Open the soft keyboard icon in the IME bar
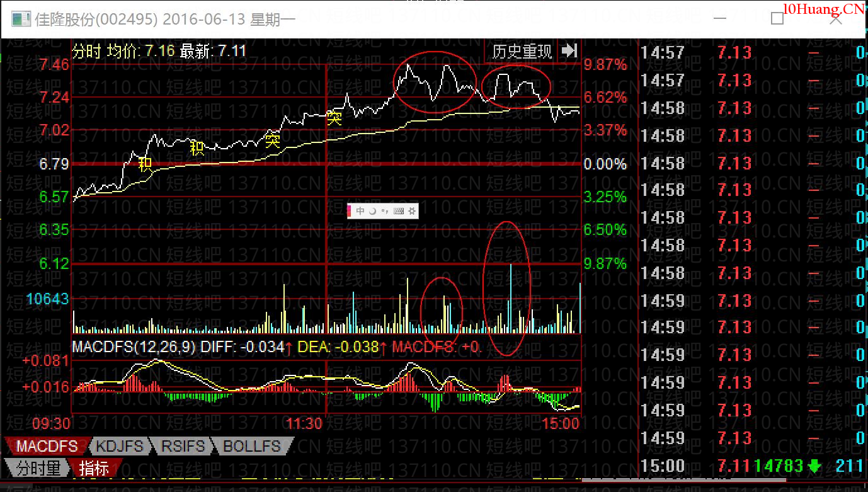 click(398, 211)
